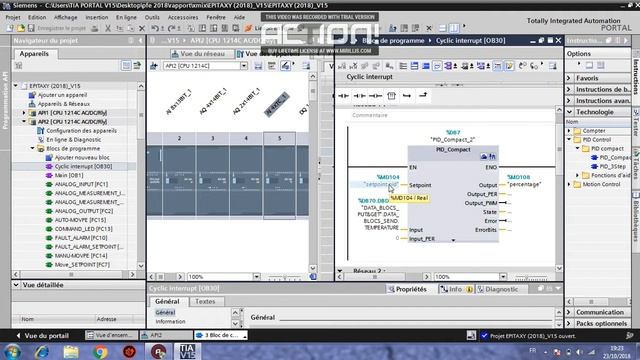Collapse the Vue détaillée panel
The height and width of the screenshot is (360, 640).
pyautogui.click(x=16, y=285)
